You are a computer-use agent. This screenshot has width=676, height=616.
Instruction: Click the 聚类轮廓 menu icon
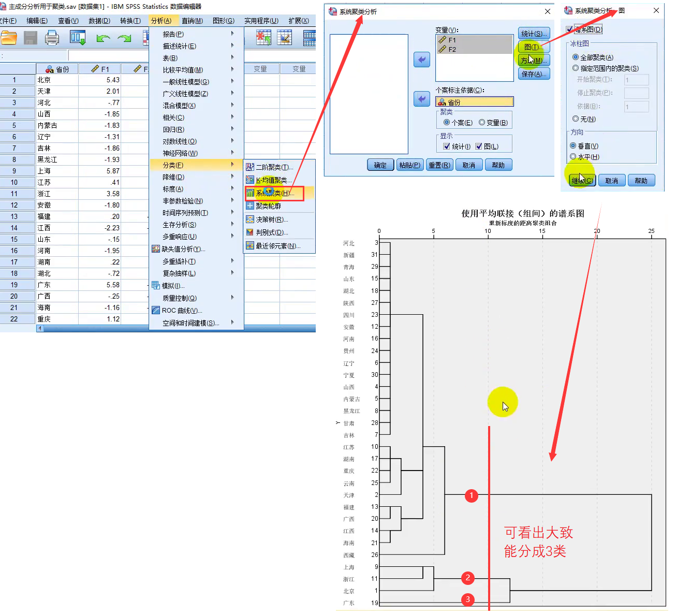[x=250, y=206]
